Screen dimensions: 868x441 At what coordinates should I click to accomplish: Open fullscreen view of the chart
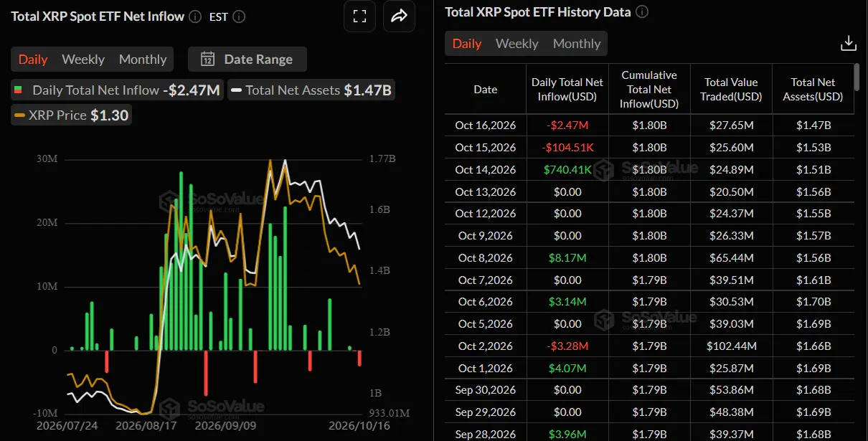[x=360, y=16]
